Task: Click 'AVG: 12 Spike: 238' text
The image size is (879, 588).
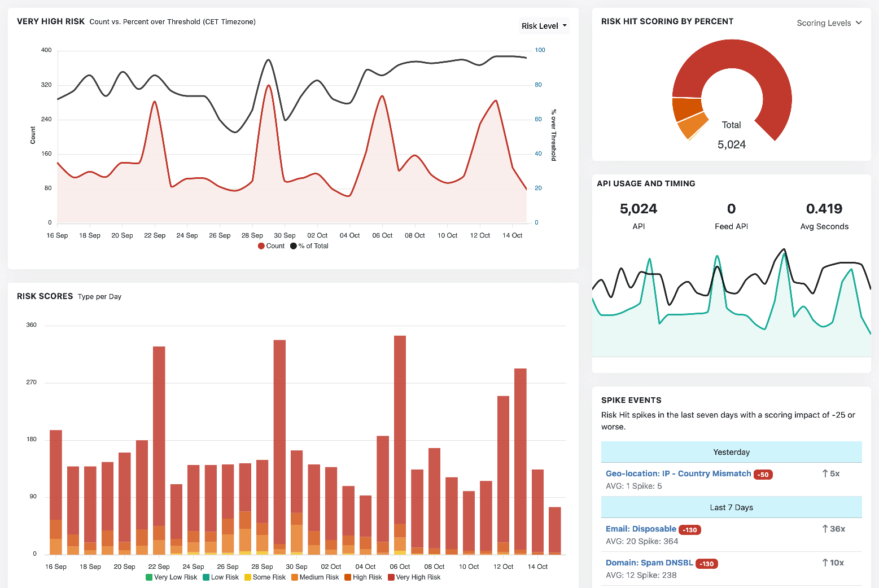Action: [641, 575]
